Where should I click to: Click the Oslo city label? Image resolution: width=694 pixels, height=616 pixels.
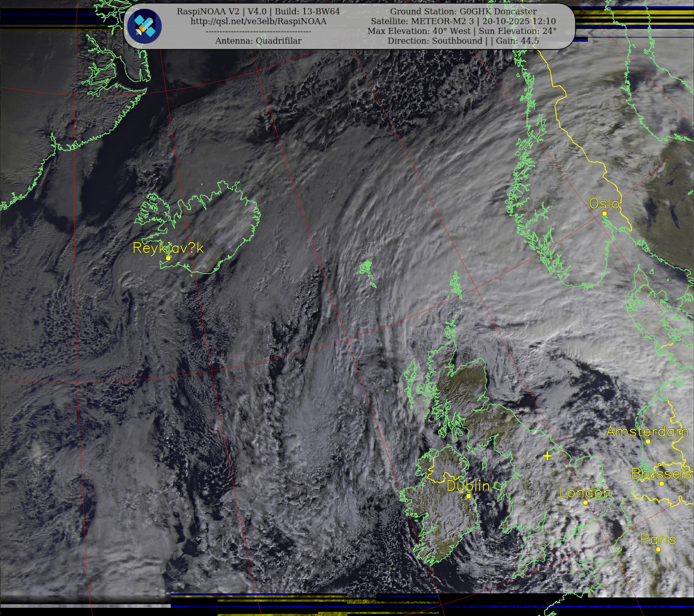click(x=604, y=203)
